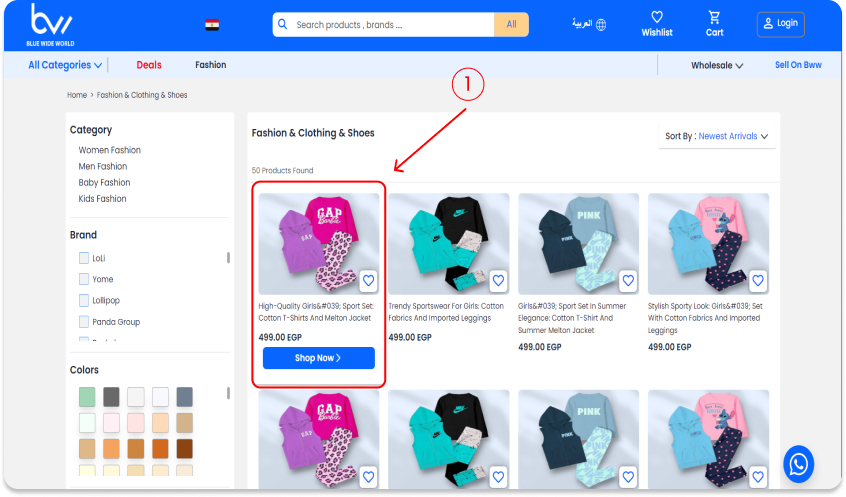Check the Lollipop brand checkbox
Image resolution: width=846 pixels, height=497 pixels.
coord(84,300)
